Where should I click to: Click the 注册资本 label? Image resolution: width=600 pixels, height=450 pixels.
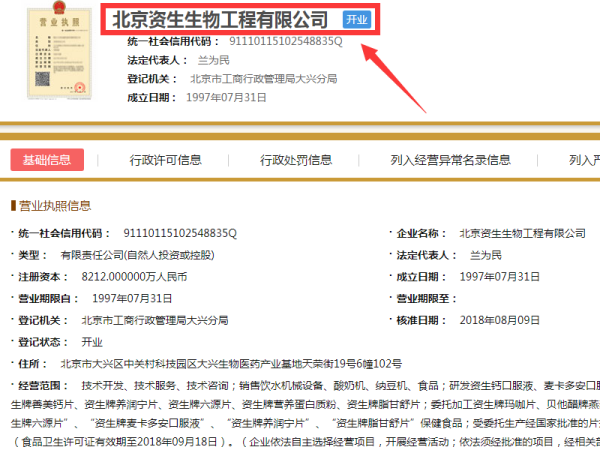click(43, 277)
